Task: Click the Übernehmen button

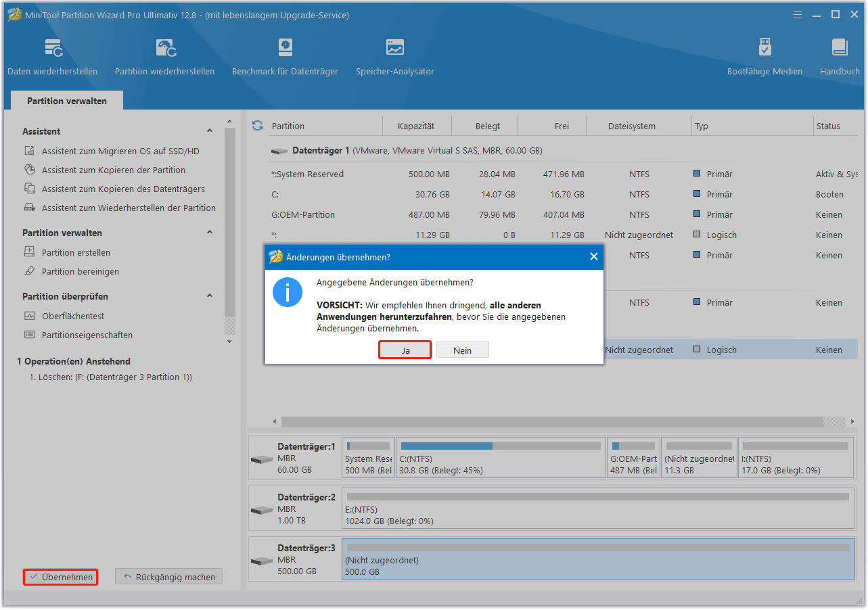Action: 61,577
